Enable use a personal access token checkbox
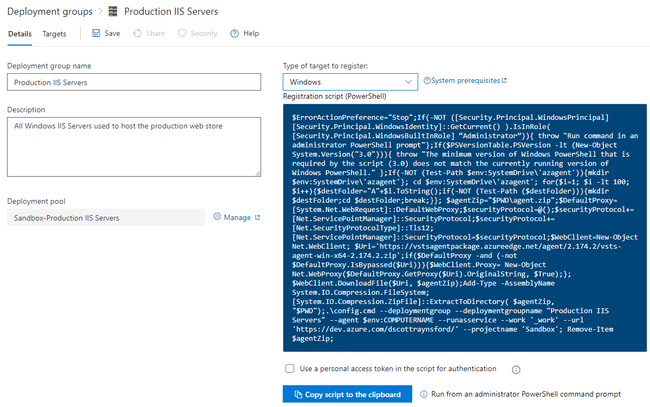This screenshot has height=407, width=650. [x=290, y=368]
